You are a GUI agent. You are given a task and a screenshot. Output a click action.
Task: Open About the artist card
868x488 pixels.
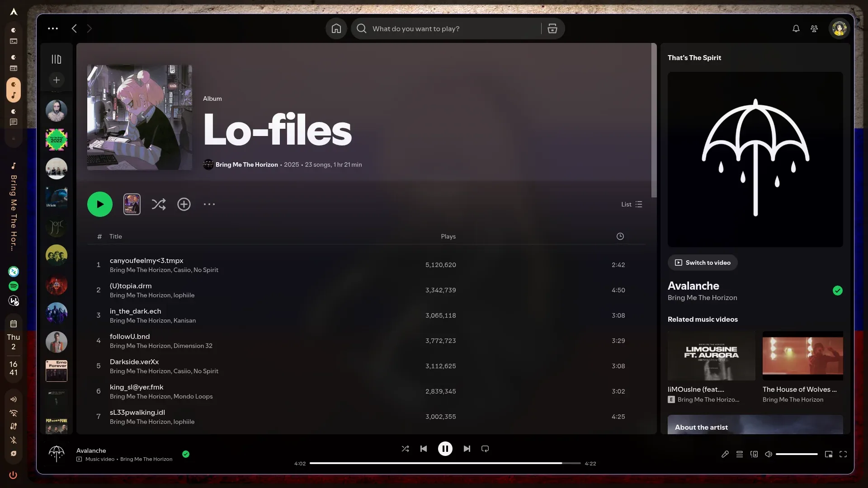point(755,425)
